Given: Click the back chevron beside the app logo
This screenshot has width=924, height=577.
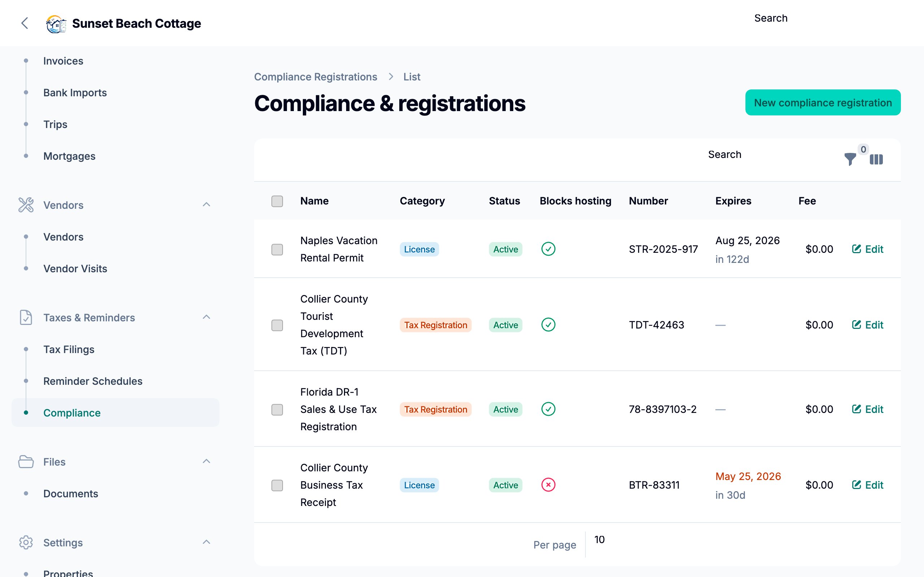Looking at the screenshot, I should pos(25,23).
